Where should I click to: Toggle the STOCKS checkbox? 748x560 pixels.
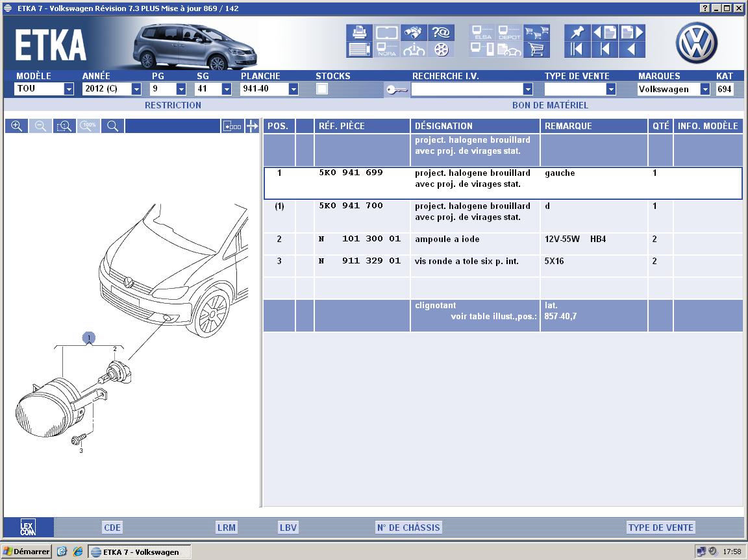click(x=322, y=90)
